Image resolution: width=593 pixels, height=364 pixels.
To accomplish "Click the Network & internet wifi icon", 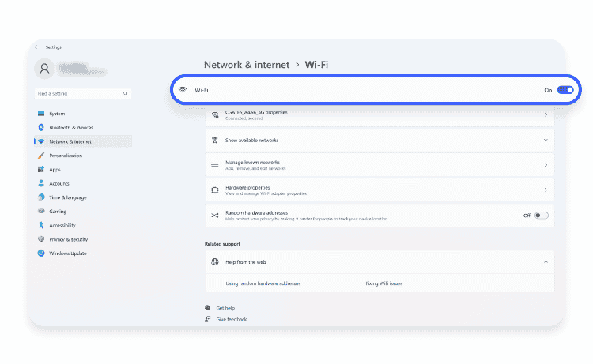I will [41, 141].
